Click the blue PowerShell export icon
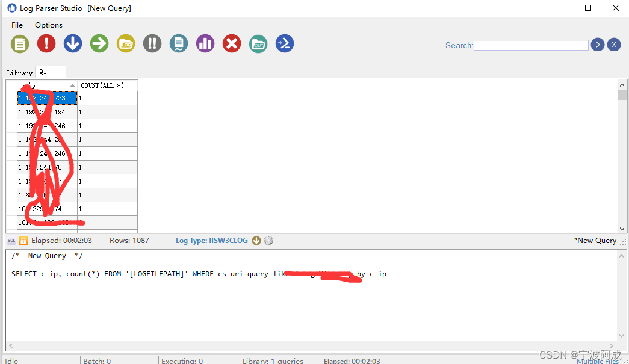Viewport: 629px width, 364px height. pyautogui.click(x=285, y=43)
